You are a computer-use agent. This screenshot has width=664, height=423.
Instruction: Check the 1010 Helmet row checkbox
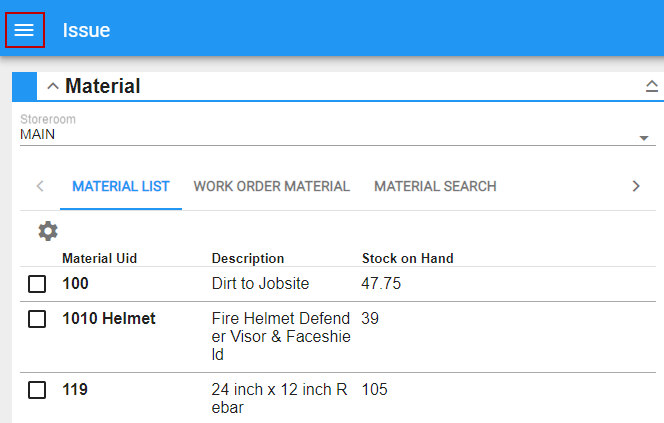(37, 319)
